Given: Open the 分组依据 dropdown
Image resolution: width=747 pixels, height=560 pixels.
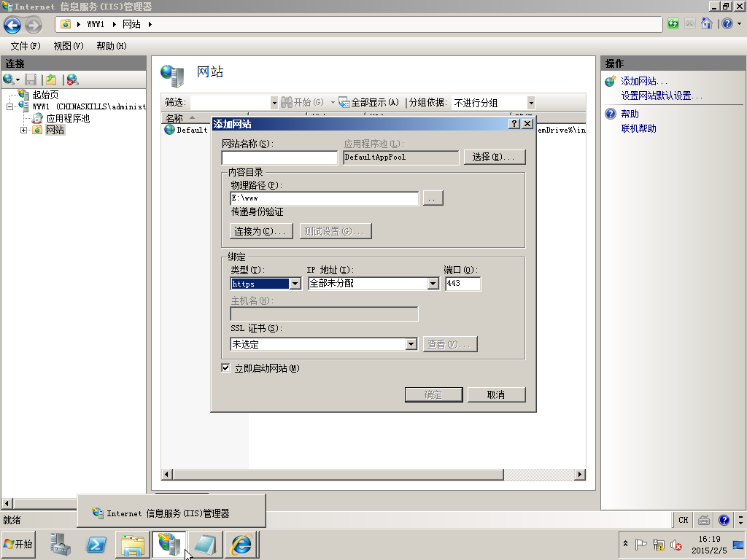Looking at the screenshot, I should [531, 102].
